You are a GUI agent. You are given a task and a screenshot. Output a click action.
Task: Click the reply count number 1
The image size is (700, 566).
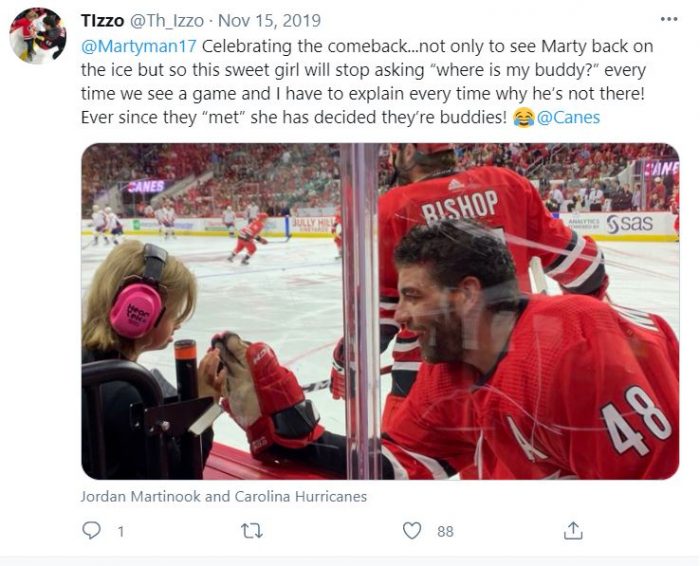pyautogui.click(x=121, y=531)
